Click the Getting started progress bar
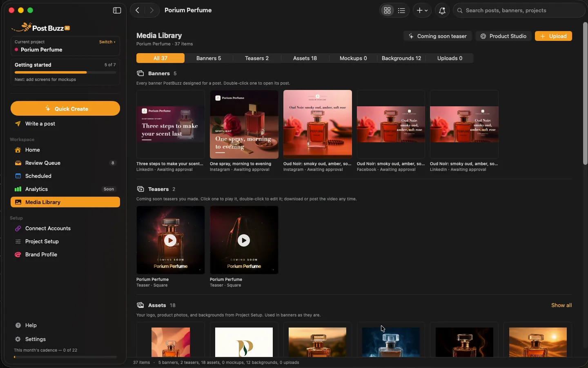This screenshot has height=368, width=588. pos(65,72)
